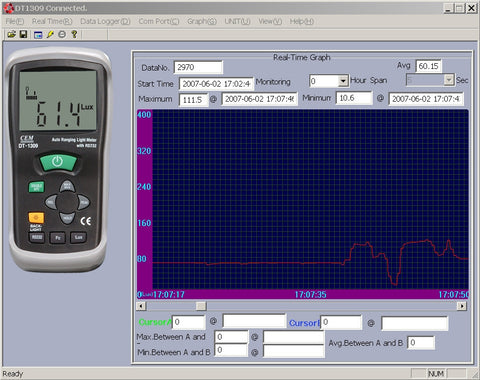Click the question mark help icon

[74, 34]
